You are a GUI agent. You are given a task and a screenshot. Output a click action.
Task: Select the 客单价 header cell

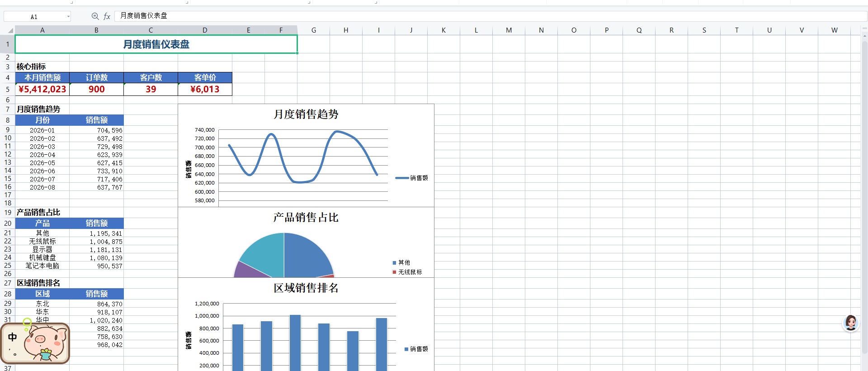point(205,78)
